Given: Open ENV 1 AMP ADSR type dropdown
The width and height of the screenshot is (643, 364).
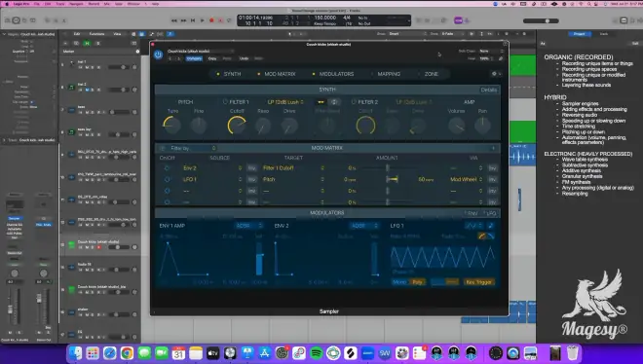Looking at the screenshot, I should pos(248,226).
